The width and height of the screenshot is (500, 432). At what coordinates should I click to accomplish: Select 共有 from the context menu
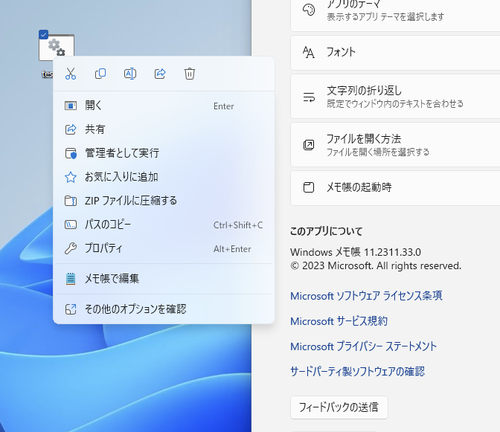[163, 129]
